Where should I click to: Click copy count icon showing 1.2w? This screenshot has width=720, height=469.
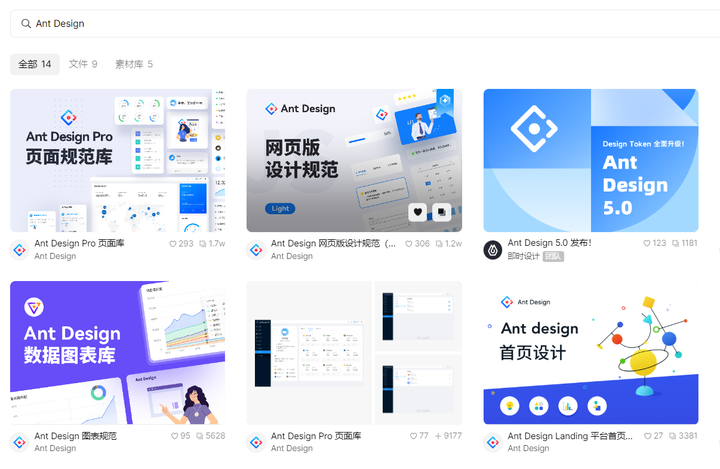click(439, 244)
